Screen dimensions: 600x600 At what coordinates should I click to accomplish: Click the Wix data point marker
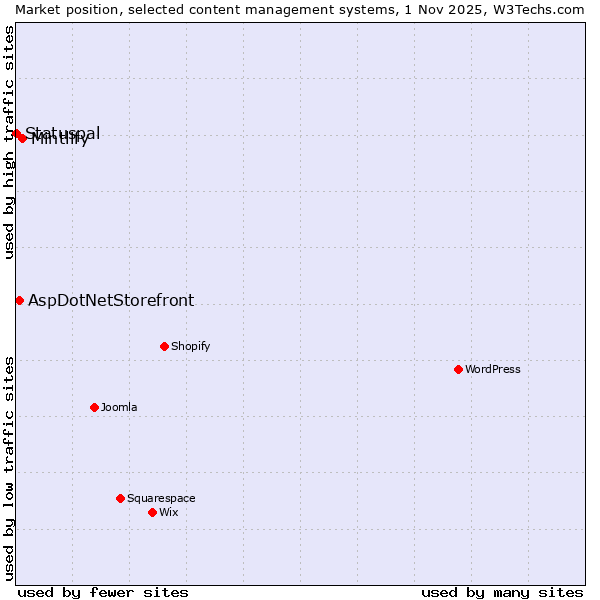[152, 512]
